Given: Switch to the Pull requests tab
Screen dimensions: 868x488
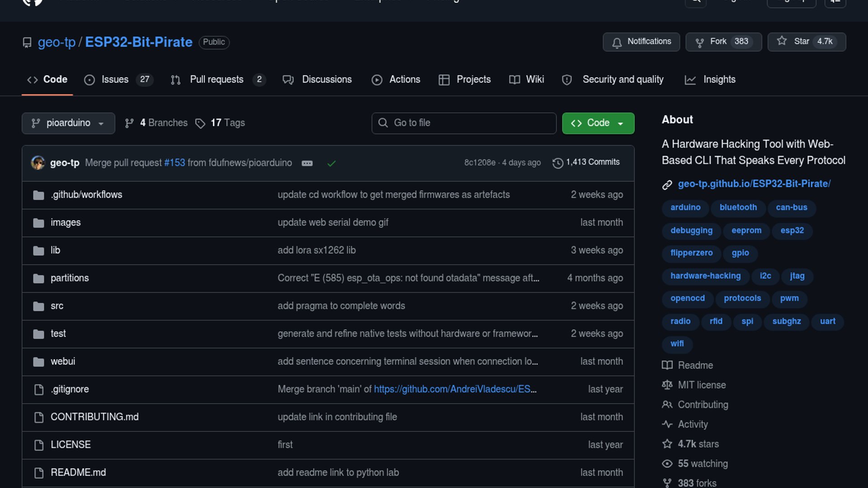Looking at the screenshot, I should click(x=218, y=80).
